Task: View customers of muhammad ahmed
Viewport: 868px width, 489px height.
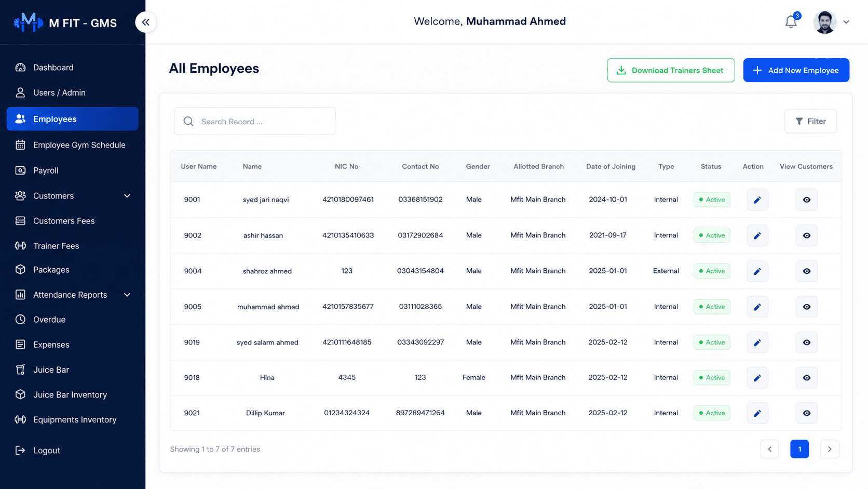Action: [807, 307]
